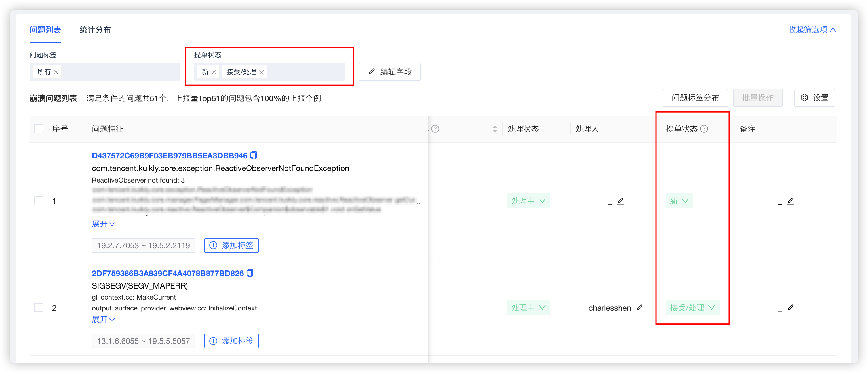Edit the handler for row 1
This screenshot has height=373, width=868.
tap(620, 201)
